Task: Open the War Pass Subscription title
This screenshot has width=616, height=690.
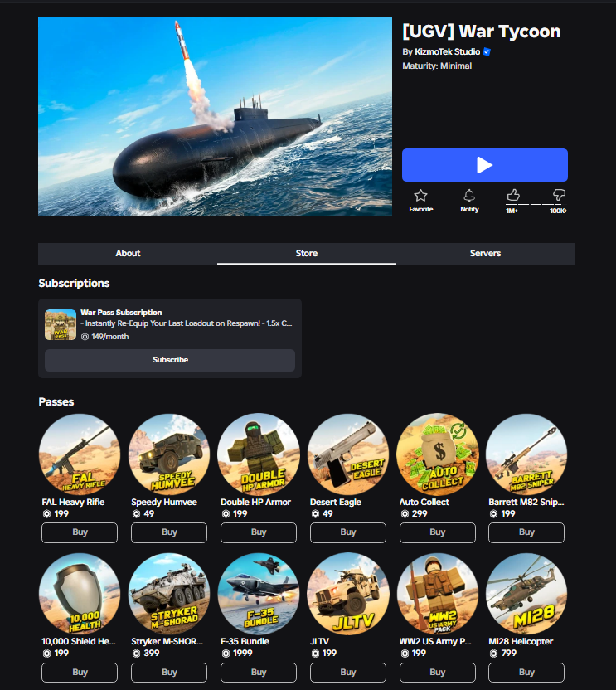Action: (121, 313)
